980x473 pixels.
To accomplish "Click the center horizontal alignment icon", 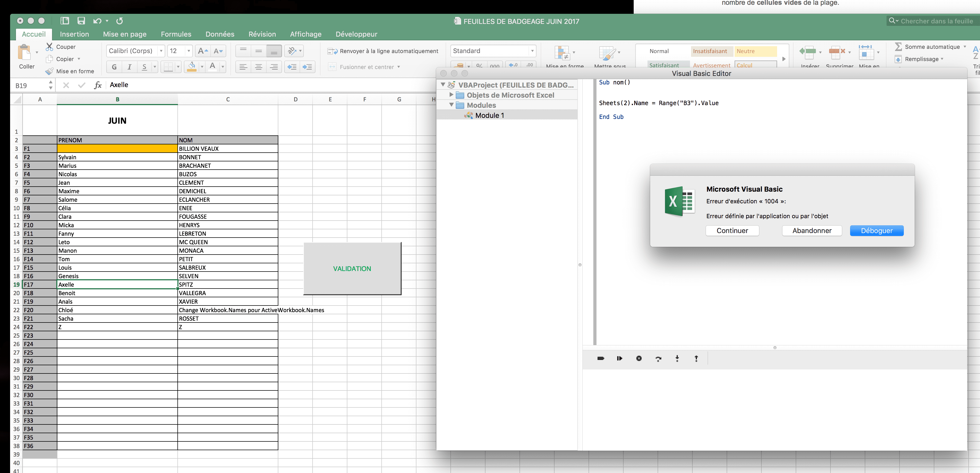I will pyautogui.click(x=259, y=67).
